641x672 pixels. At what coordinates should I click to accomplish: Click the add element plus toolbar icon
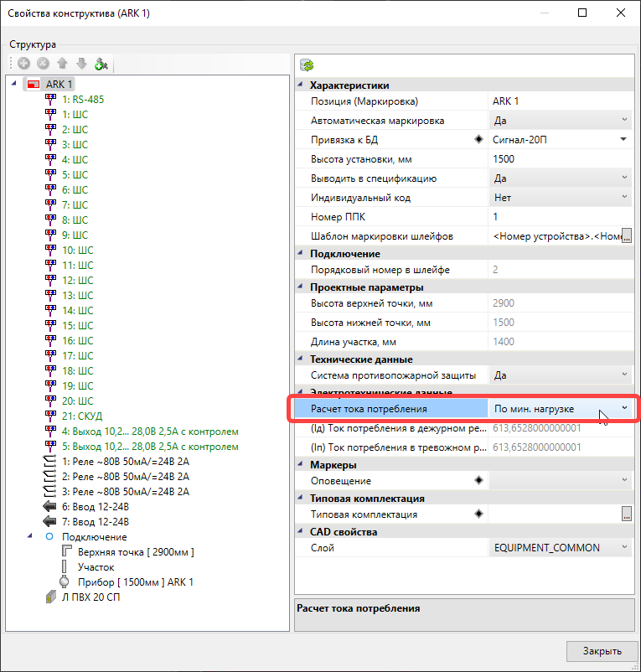click(x=23, y=64)
